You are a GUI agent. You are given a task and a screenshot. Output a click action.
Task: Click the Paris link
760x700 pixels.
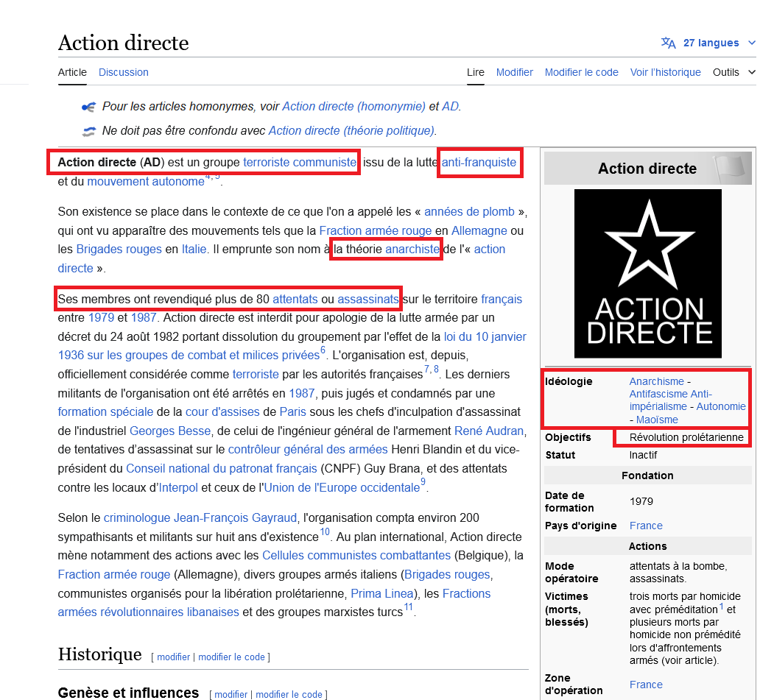click(293, 411)
